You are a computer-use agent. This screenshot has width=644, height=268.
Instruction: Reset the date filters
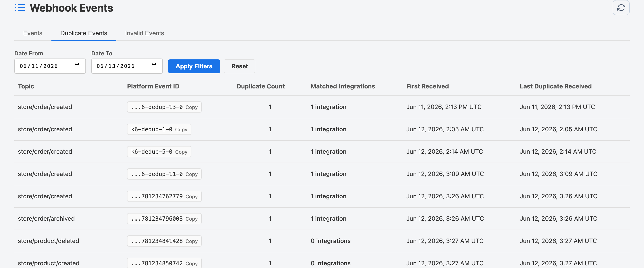239,66
